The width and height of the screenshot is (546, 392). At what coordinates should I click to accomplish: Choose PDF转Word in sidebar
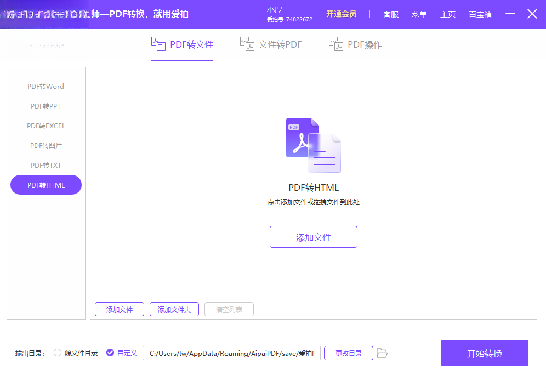(x=46, y=86)
